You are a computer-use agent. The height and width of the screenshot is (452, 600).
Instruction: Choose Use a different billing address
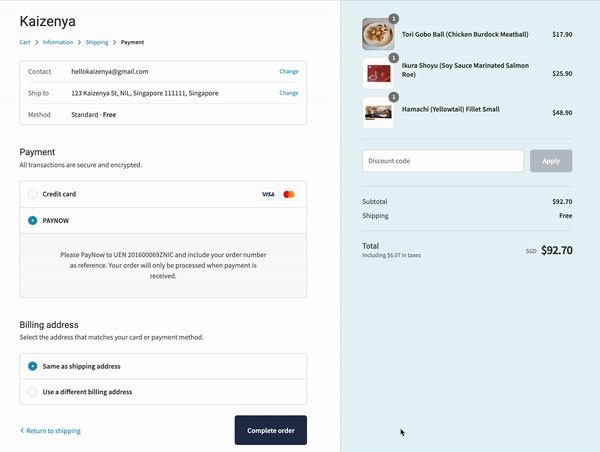33,392
